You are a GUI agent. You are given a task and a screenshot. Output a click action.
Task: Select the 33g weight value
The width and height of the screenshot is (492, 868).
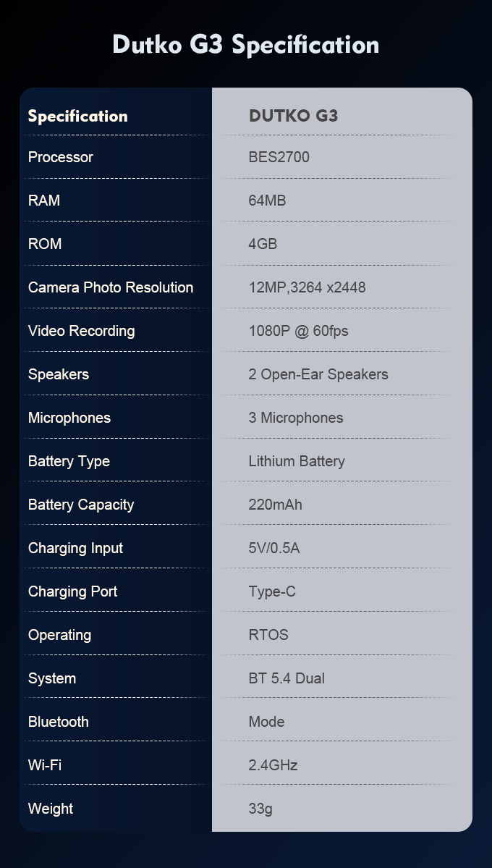click(260, 809)
